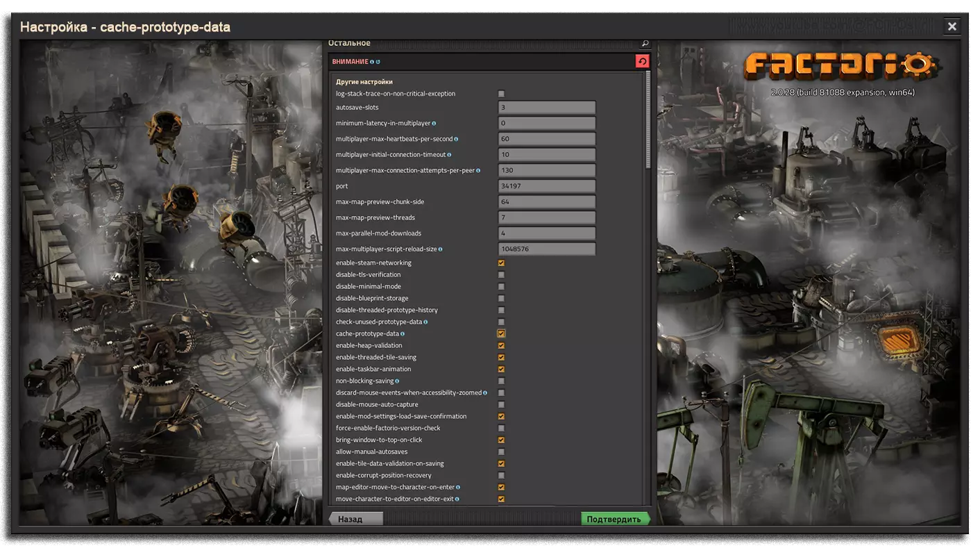
Task: Uncheck the cache-prototype-data checkbox
Action: [x=501, y=334]
